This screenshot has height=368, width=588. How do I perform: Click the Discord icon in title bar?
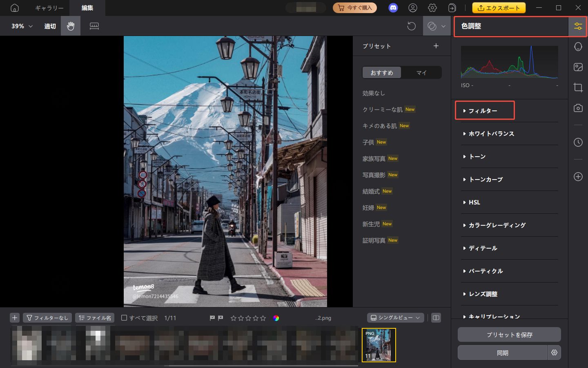(393, 8)
